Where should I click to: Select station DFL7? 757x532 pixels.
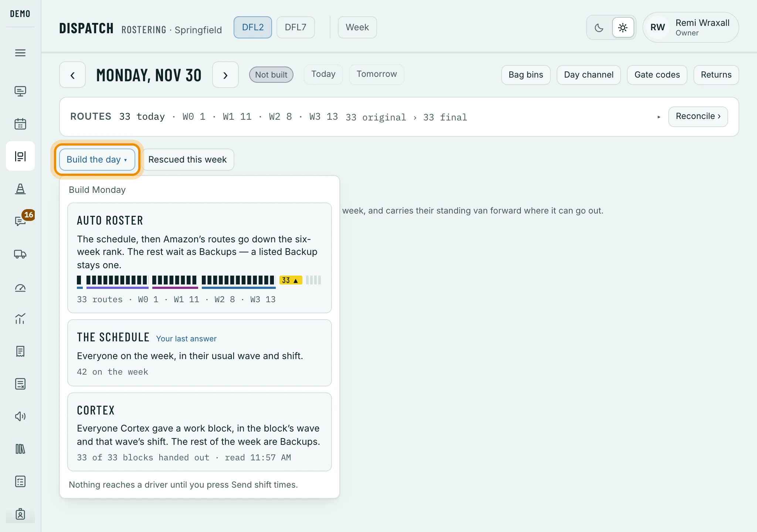[x=295, y=27]
